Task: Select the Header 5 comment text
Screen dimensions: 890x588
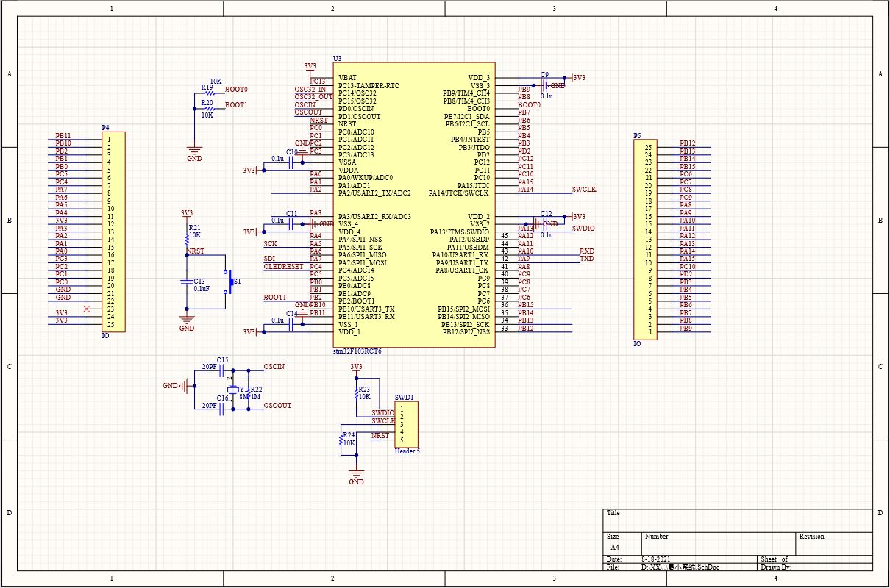Action: coord(407,451)
